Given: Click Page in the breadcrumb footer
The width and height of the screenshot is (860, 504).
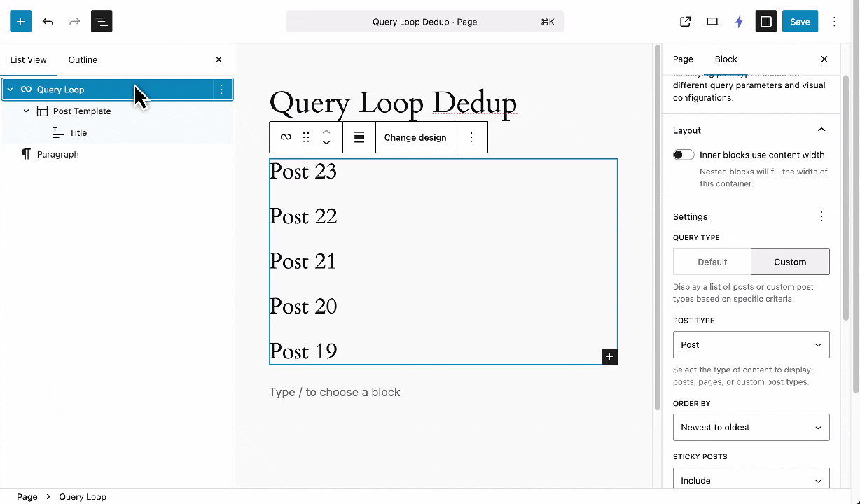Looking at the screenshot, I should 27,497.
